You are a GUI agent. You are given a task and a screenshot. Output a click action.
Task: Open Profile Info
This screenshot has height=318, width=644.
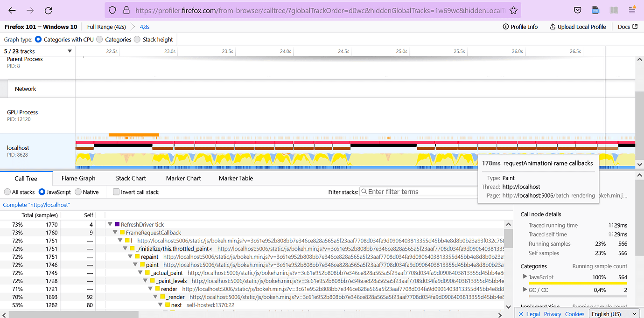point(520,27)
